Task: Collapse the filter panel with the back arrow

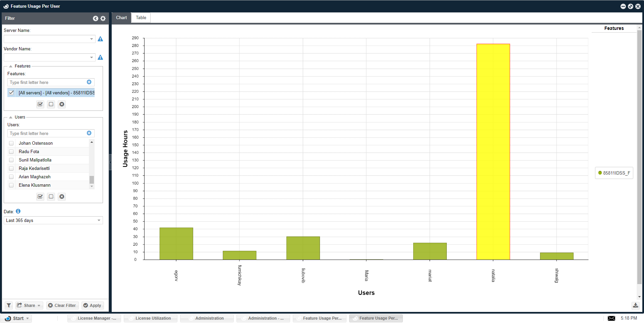Action: click(x=96, y=18)
